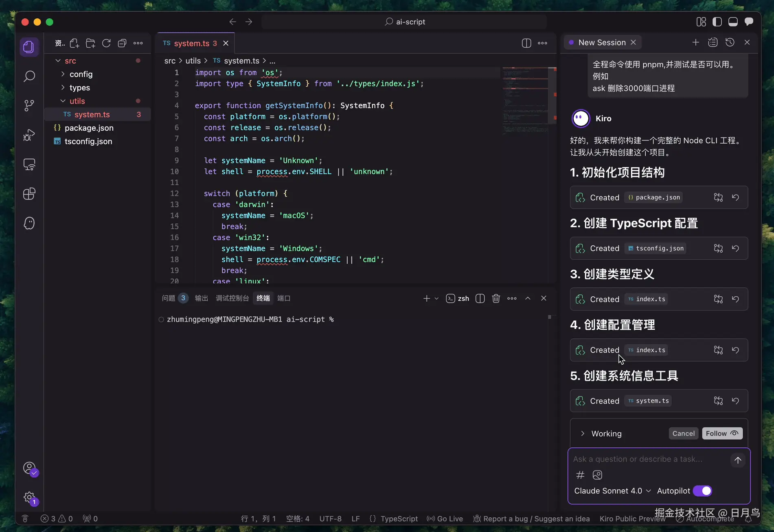Click the UTF-8 encoding status item
The image size is (774, 532).
pos(331,519)
